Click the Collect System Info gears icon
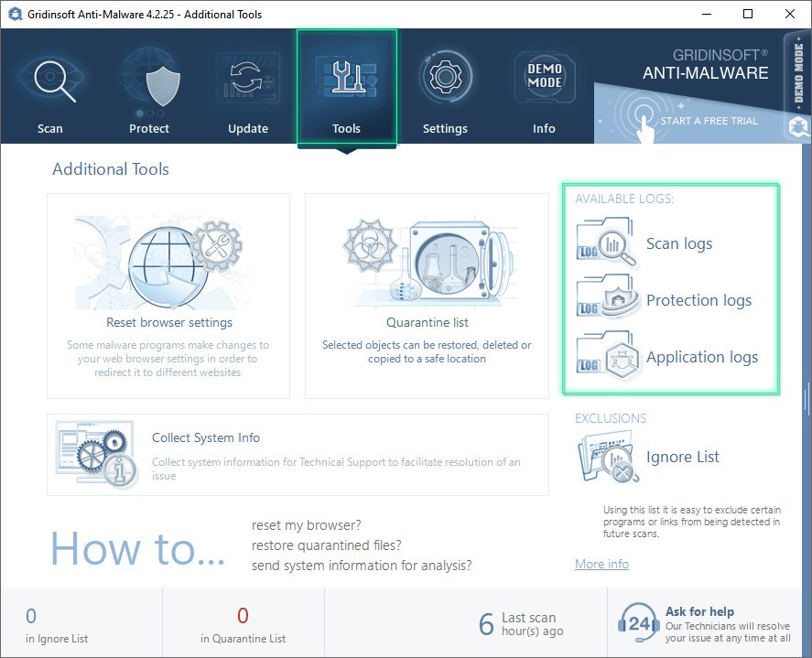Viewport: 812px width, 658px height. [95, 454]
